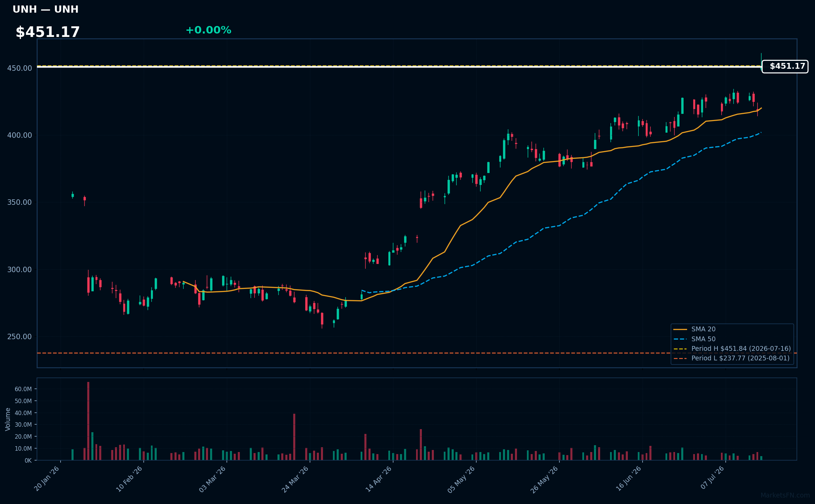Select SMA 50 legend entry
This screenshot has width=815, height=504.
(703, 339)
